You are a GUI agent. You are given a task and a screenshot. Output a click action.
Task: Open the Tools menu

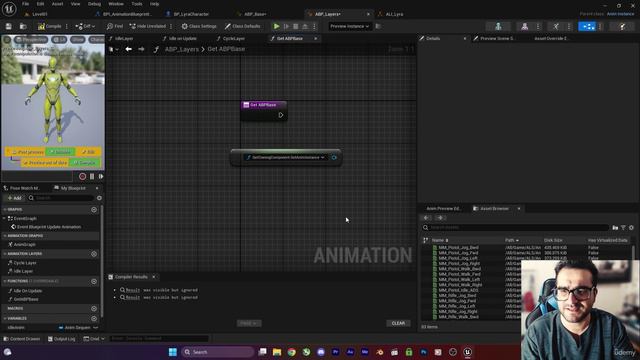tap(137, 4)
